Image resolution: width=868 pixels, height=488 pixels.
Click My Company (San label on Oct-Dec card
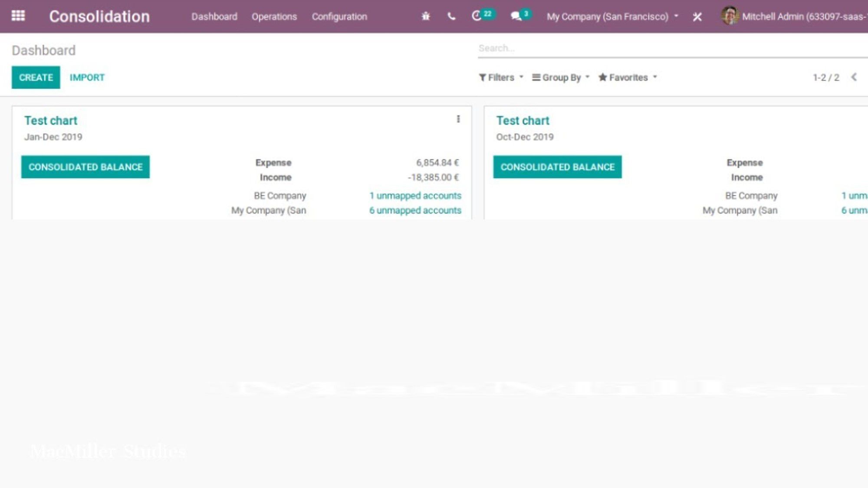tap(740, 210)
